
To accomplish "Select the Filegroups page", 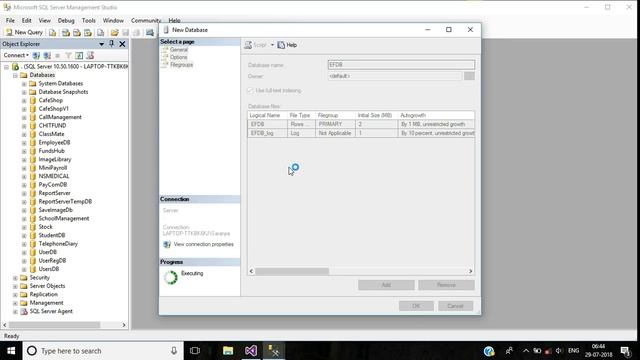I will click(x=182, y=65).
